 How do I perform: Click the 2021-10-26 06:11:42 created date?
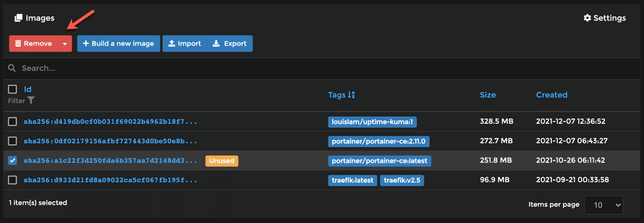[570, 161]
